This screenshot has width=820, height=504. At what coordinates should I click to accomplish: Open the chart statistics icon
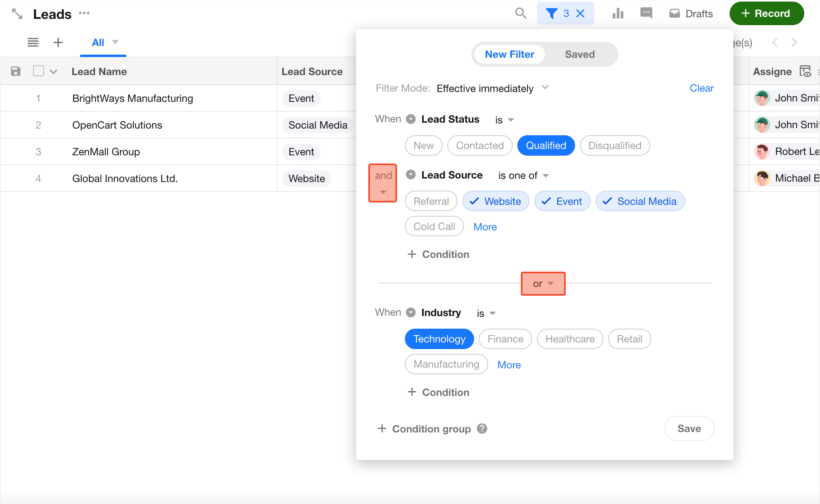[618, 13]
